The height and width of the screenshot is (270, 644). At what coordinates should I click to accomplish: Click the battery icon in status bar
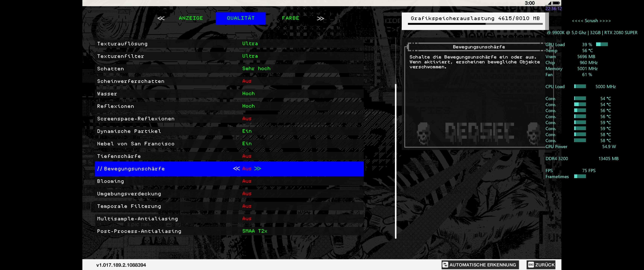556,3
